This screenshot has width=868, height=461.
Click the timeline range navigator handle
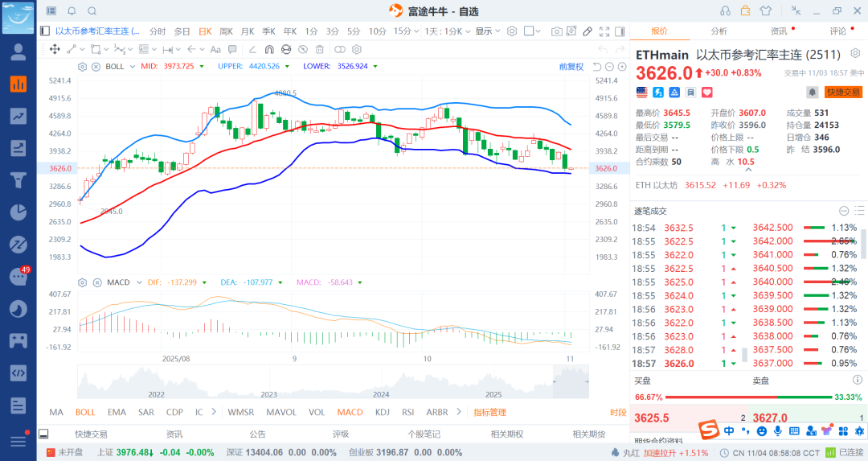coord(554,381)
